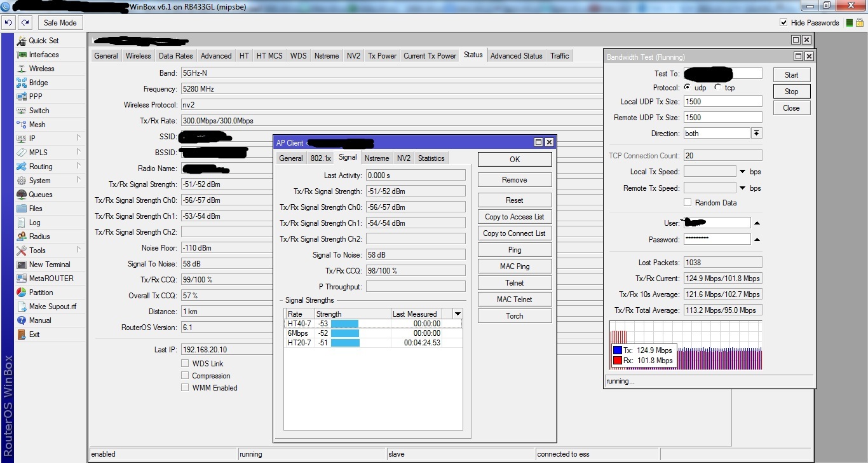The height and width of the screenshot is (463, 868).
Task: Click the blue Tx legend color swatch
Action: (x=617, y=350)
